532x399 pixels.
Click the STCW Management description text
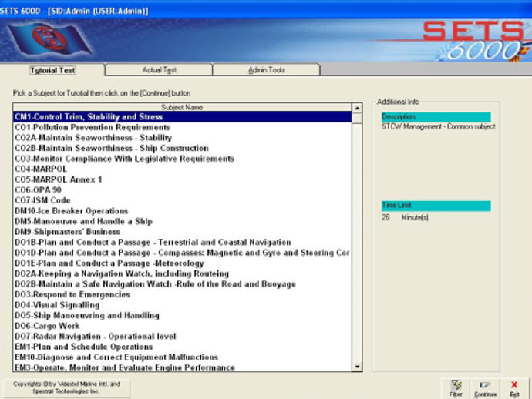click(x=439, y=127)
